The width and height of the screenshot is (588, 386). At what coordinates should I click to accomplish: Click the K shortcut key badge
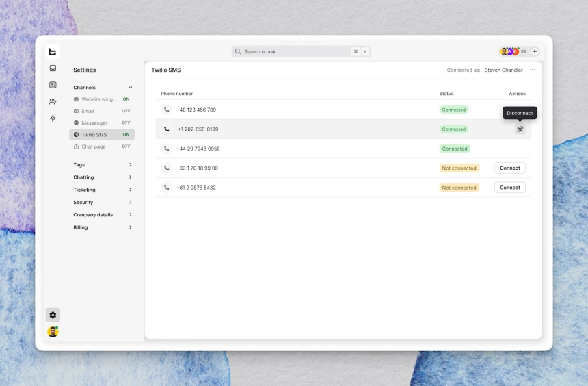pyautogui.click(x=365, y=51)
